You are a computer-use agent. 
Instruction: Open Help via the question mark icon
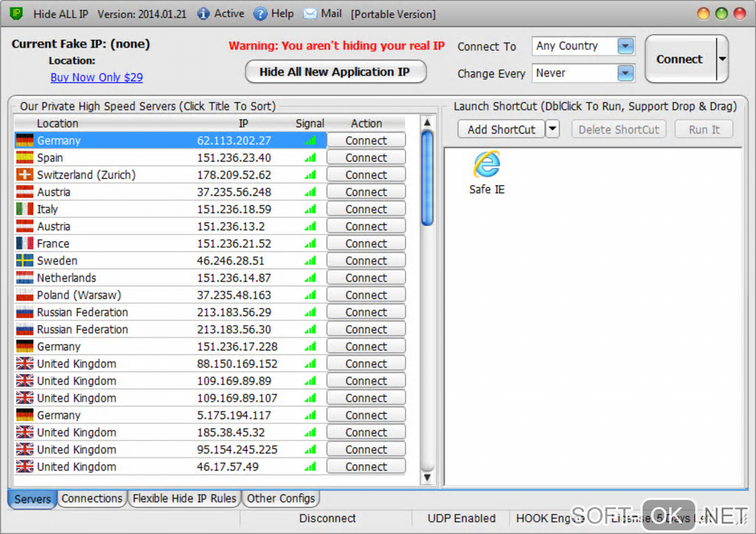(260, 14)
